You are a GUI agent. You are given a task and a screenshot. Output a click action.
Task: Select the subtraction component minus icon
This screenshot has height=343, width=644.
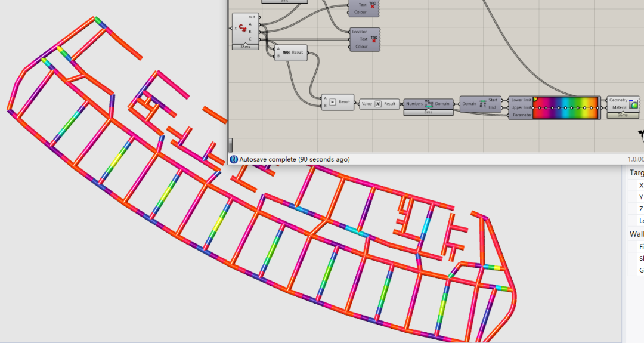(x=333, y=102)
